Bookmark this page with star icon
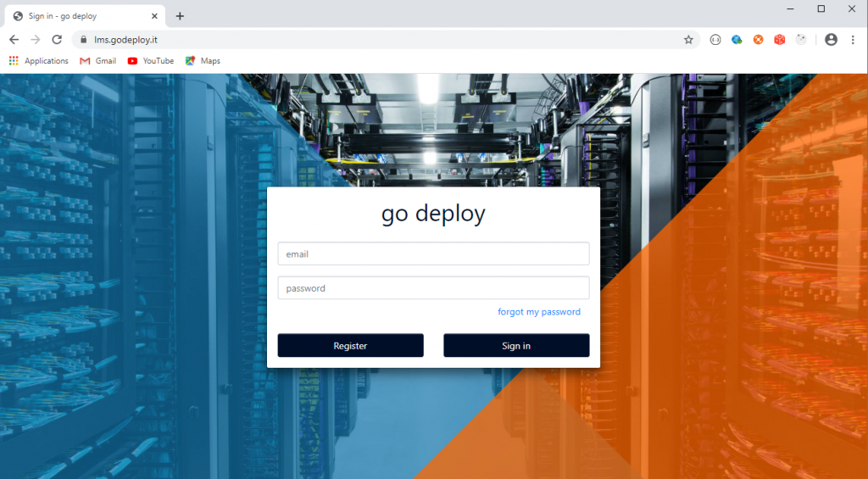This screenshot has height=479, width=868. click(x=688, y=40)
